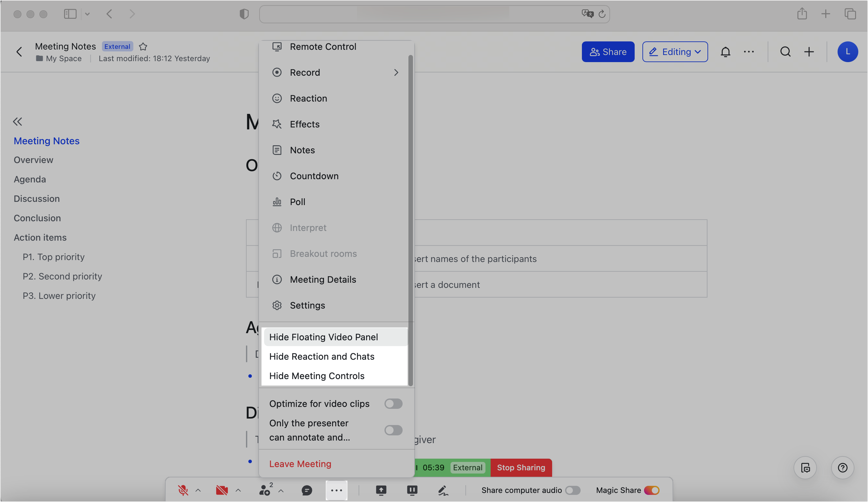Open the meeting chat bubble icon
The height and width of the screenshot is (502, 868).
point(306,490)
